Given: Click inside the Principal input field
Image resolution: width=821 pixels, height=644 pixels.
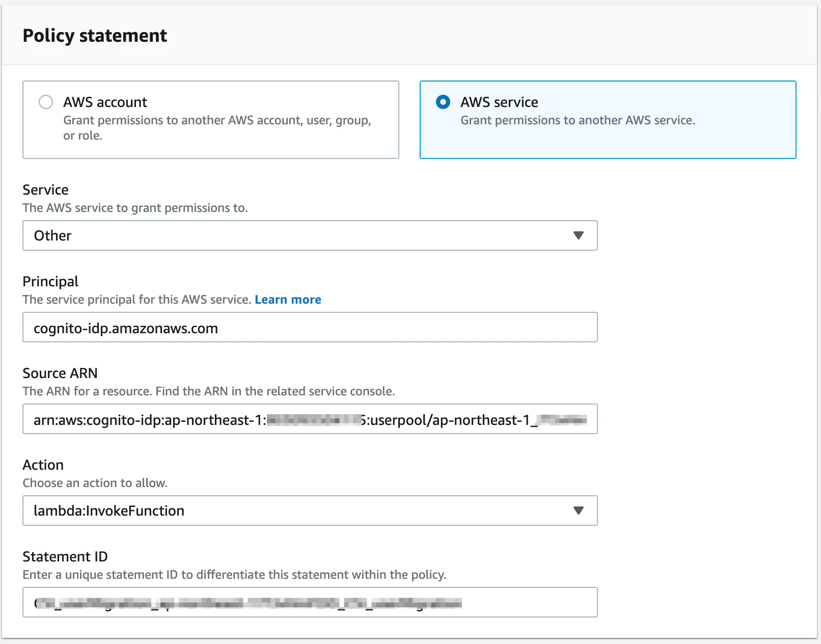Looking at the screenshot, I should 310,328.
